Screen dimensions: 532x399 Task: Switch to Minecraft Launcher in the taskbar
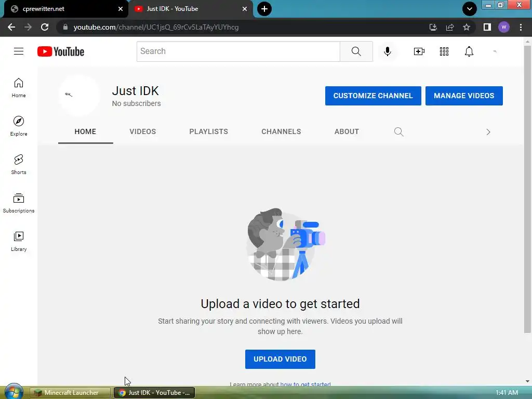click(x=70, y=393)
